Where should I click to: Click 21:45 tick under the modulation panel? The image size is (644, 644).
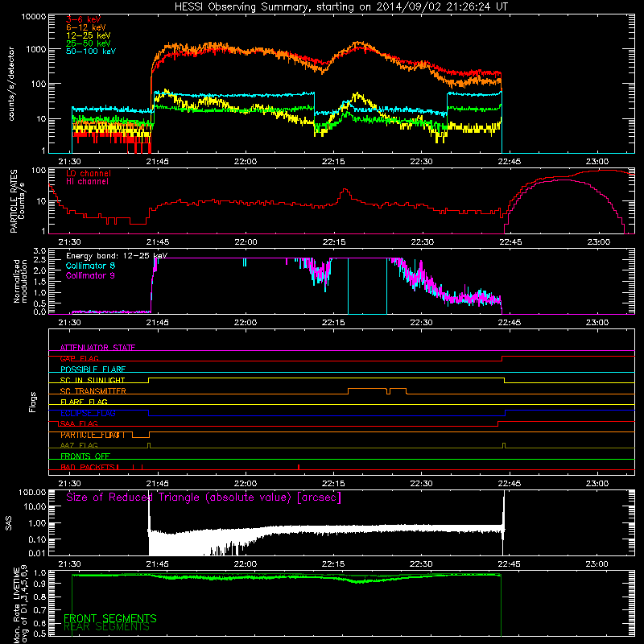[x=157, y=323]
